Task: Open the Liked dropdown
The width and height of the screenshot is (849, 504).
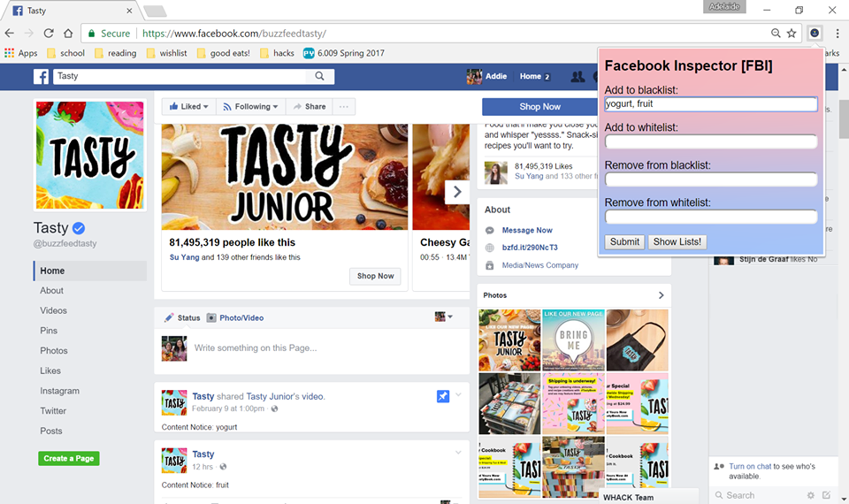Action: [189, 107]
